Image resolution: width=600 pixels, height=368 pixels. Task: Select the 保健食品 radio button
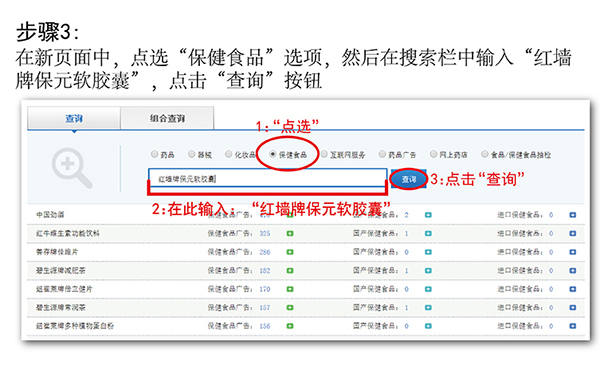(x=273, y=154)
